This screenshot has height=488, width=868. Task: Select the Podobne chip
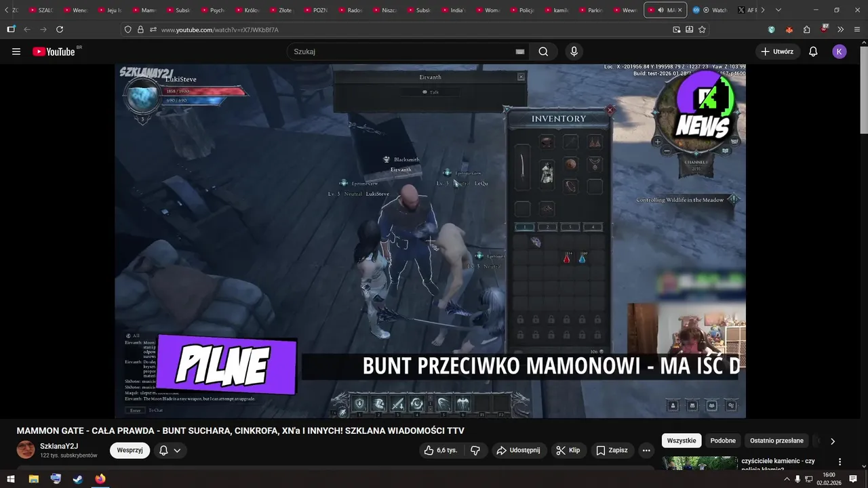(x=723, y=441)
